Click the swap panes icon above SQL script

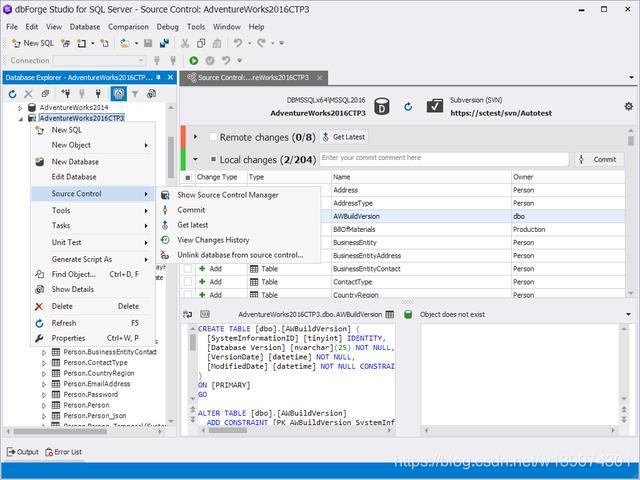click(x=187, y=314)
